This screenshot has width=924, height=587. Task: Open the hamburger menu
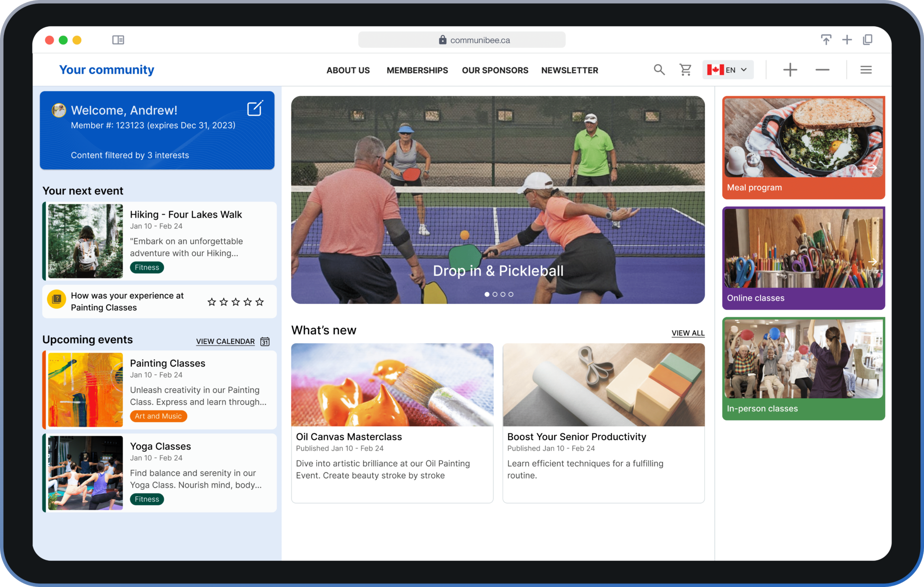point(865,70)
